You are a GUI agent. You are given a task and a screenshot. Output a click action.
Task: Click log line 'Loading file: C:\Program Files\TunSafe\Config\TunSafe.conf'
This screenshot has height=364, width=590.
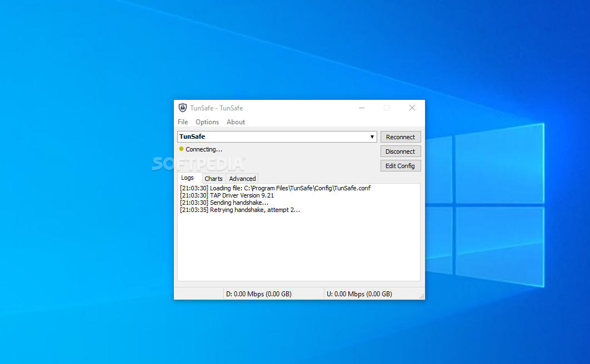[x=275, y=188]
